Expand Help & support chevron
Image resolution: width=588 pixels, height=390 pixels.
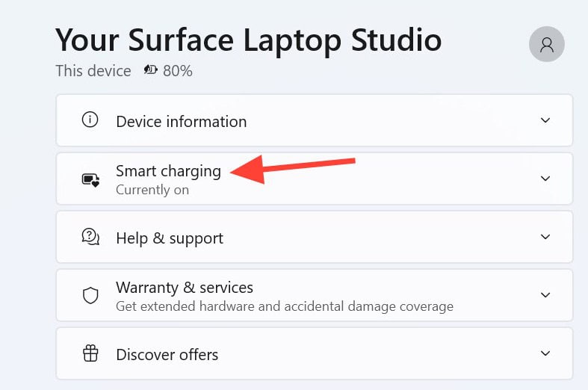(x=545, y=237)
